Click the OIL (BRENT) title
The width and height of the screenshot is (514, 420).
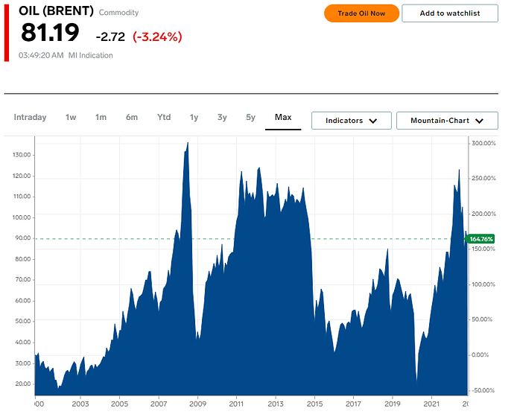(56, 11)
